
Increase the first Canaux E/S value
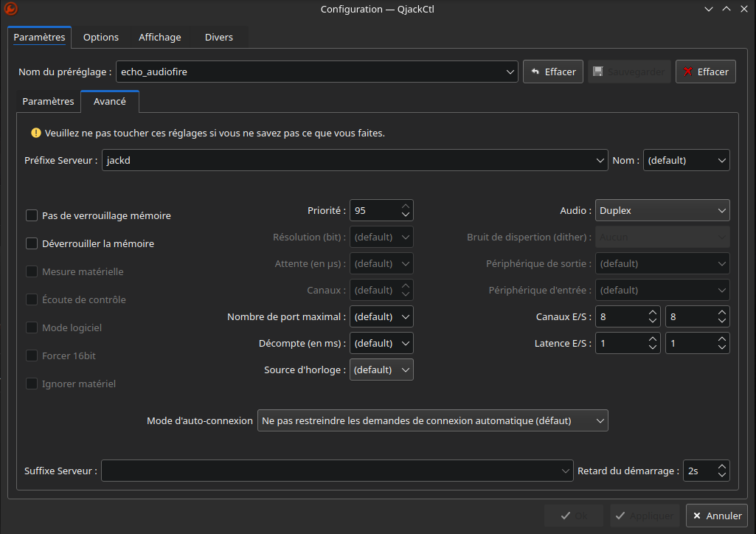(x=653, y=312)
